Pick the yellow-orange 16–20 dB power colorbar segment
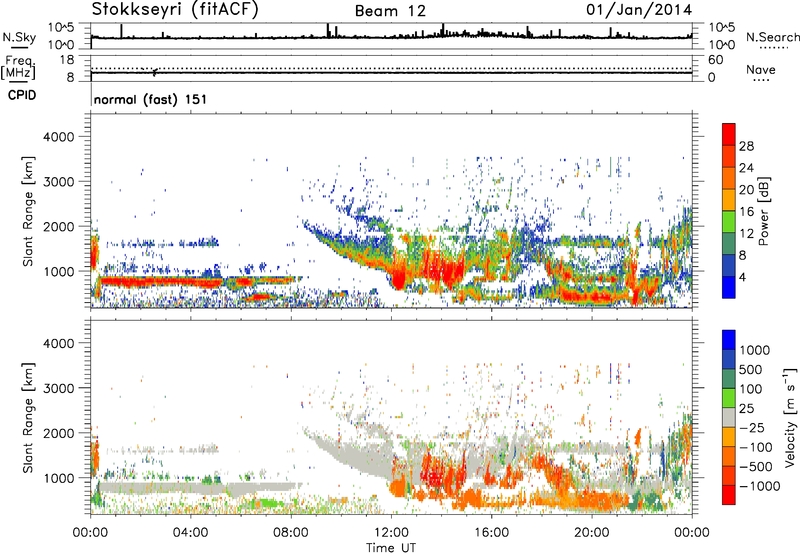 [729, 200]
